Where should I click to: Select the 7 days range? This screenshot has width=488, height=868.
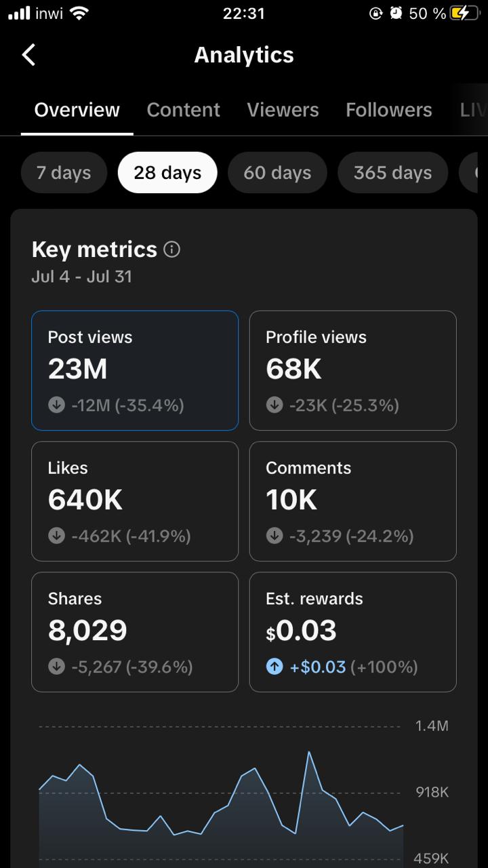[x=64, y=173]
